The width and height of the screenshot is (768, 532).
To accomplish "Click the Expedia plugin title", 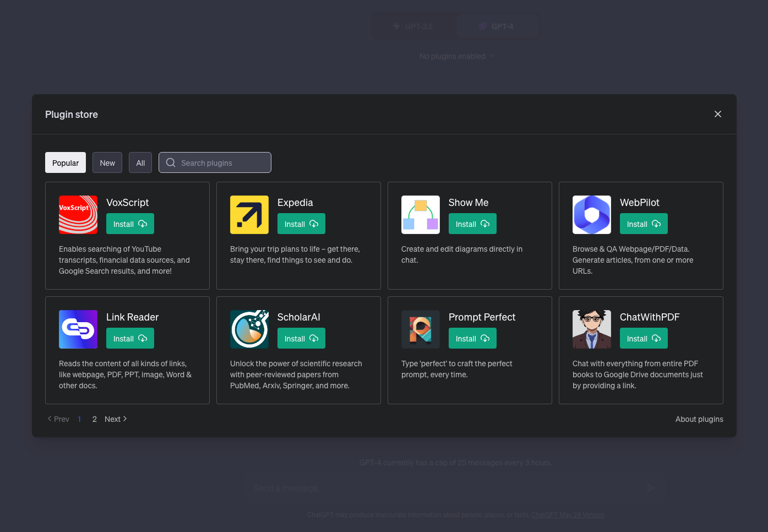I will [x=295, y=203].
